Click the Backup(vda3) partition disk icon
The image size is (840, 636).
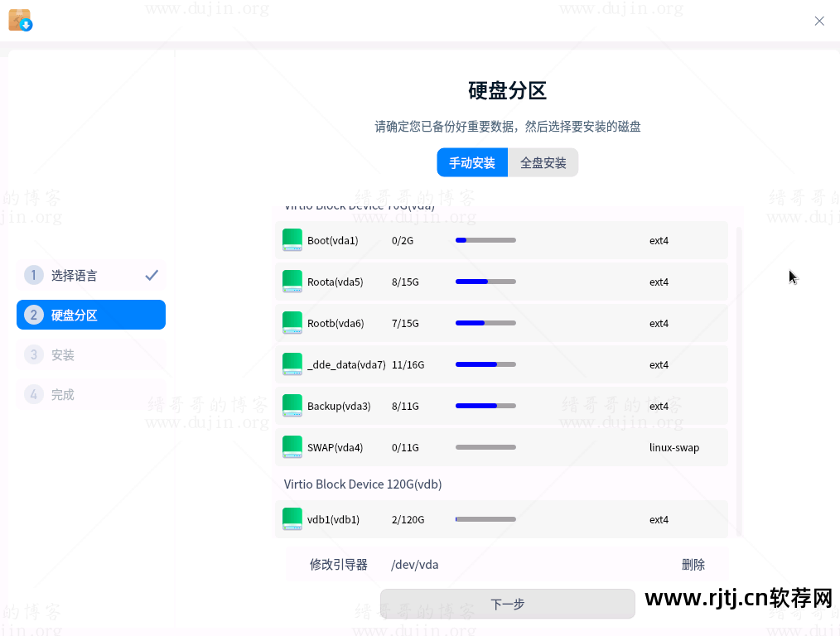click(x=292, y=406)
